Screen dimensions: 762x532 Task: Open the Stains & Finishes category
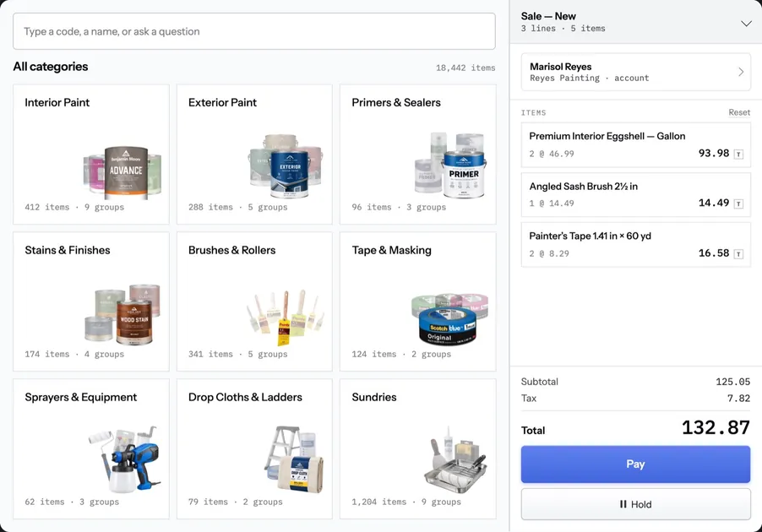91,301
